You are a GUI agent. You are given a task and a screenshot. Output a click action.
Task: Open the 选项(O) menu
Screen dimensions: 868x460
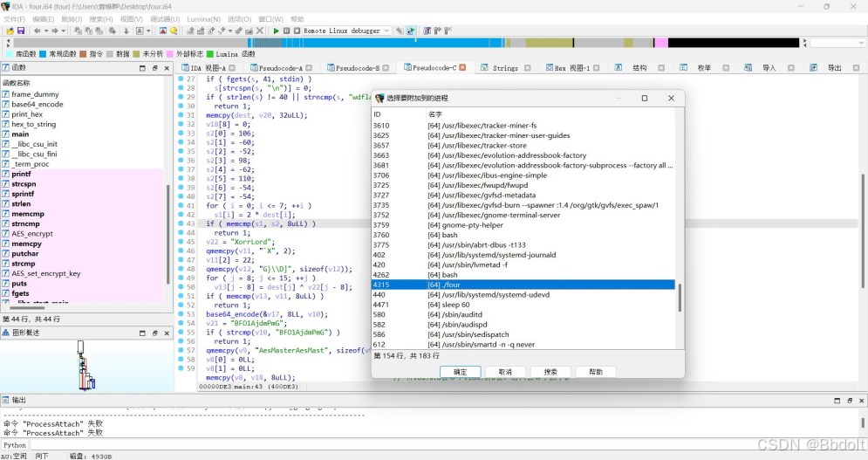click(239, 19)
